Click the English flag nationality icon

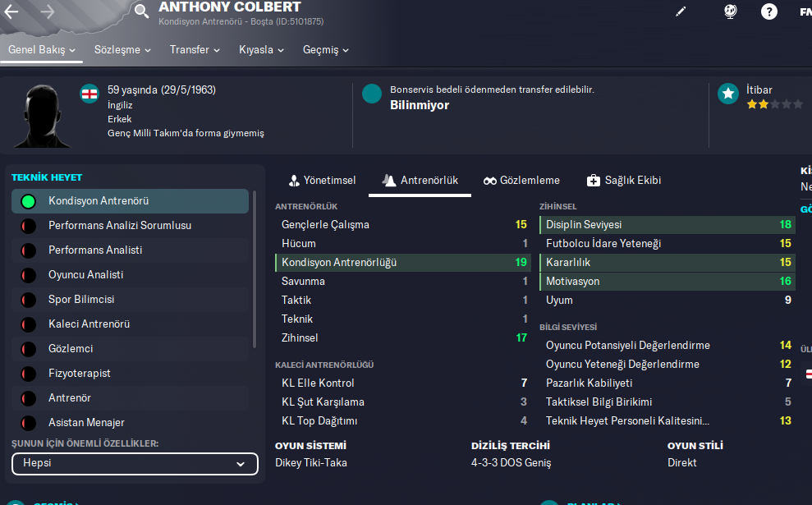(x=89, y=94)
